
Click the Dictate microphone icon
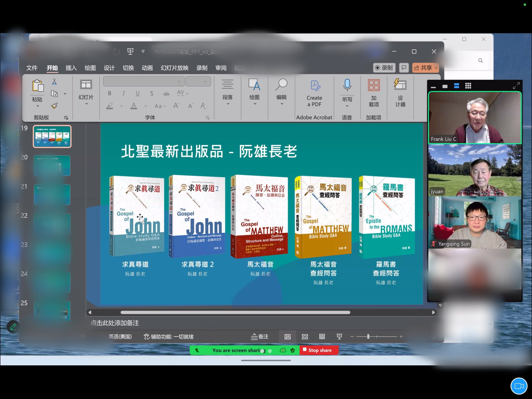pos(347,85)
